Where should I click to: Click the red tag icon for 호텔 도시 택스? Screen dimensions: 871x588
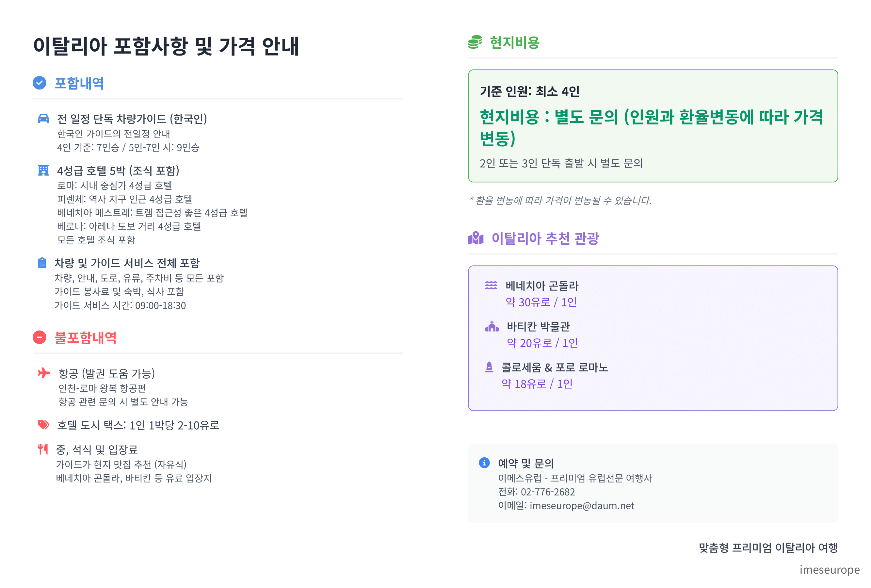(x=43, y=424)
